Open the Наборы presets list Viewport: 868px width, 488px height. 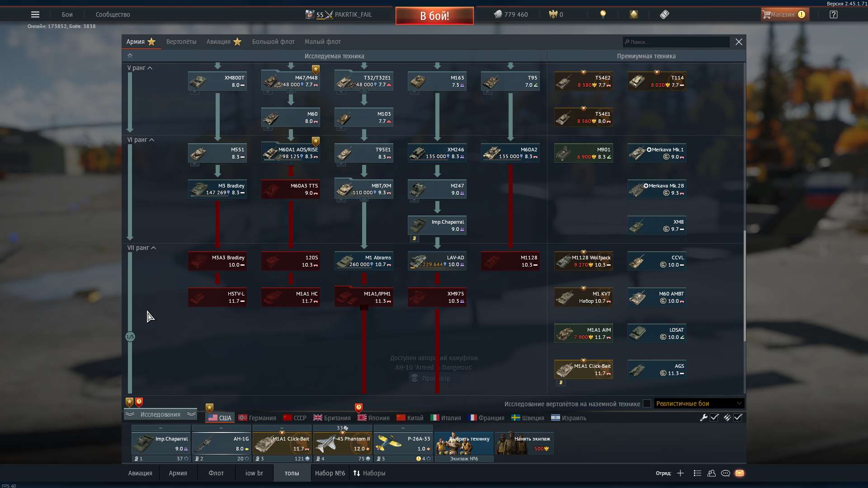tap(369, 473)
